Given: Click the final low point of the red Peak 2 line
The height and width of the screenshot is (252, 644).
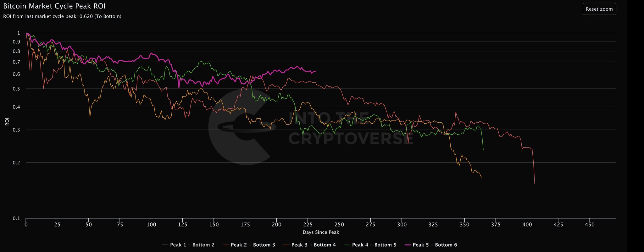Looking at the screenshot, I should tap(535, 183).
